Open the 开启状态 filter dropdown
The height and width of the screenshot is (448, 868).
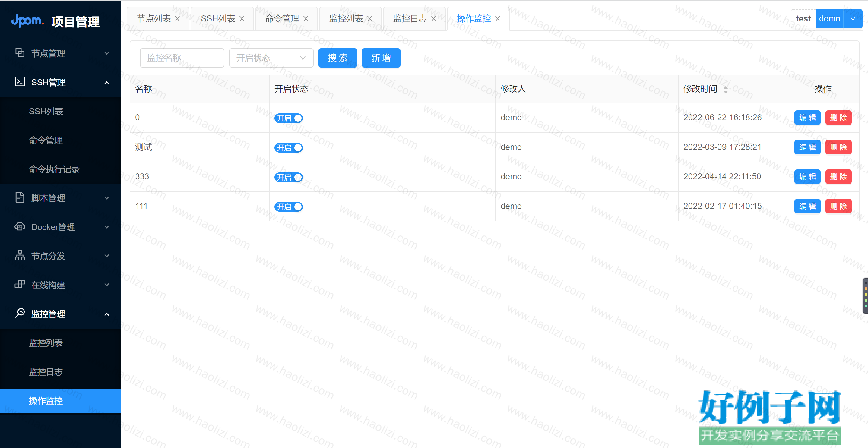click(271, 58)
